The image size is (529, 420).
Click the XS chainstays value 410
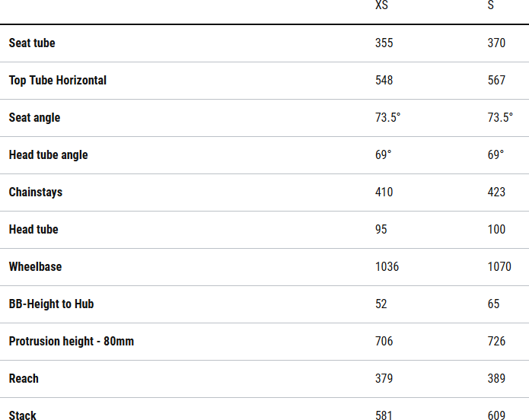click(x=384, y=192)
